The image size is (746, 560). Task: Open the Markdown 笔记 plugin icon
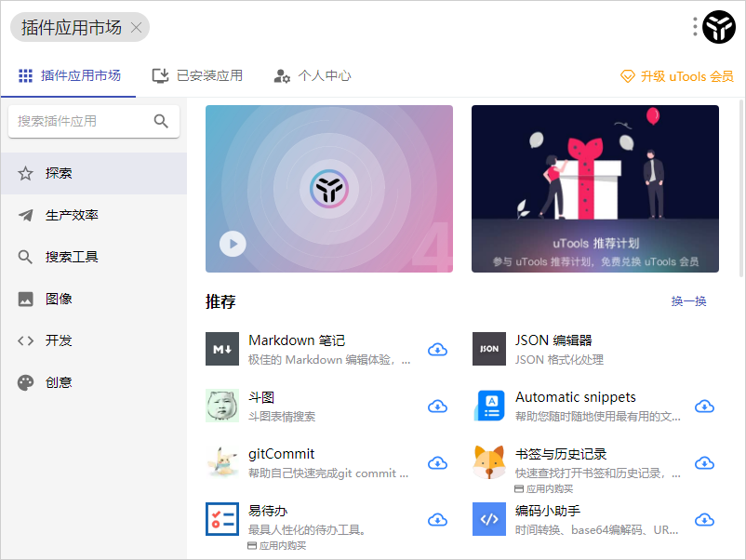point(222,349)
